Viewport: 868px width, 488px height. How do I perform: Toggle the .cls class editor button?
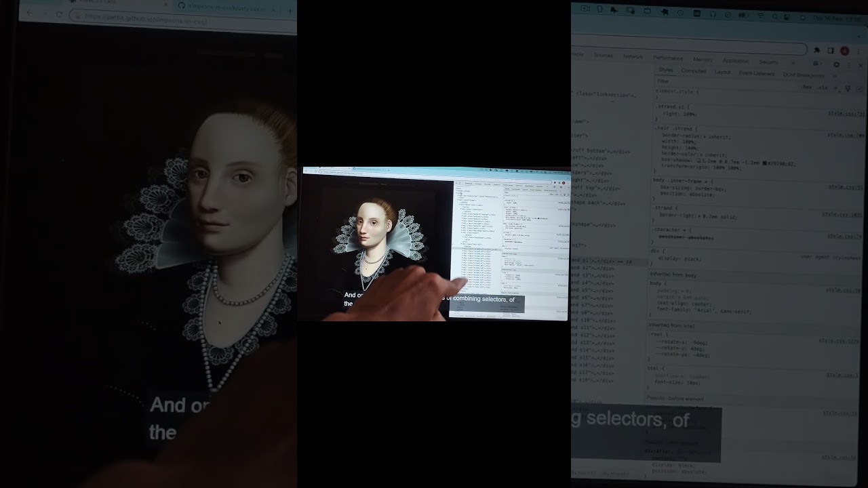(823, 87)
